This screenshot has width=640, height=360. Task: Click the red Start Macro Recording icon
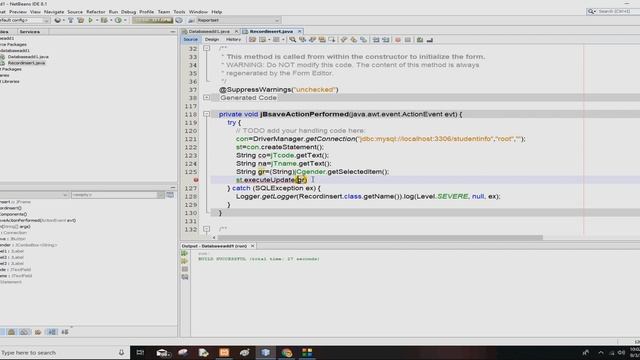398,40
